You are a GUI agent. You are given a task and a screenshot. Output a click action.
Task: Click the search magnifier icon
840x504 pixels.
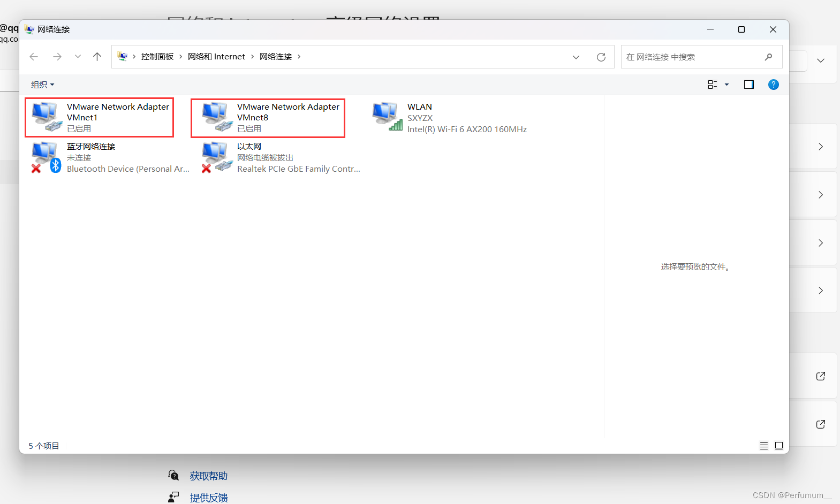click(768, 57)
